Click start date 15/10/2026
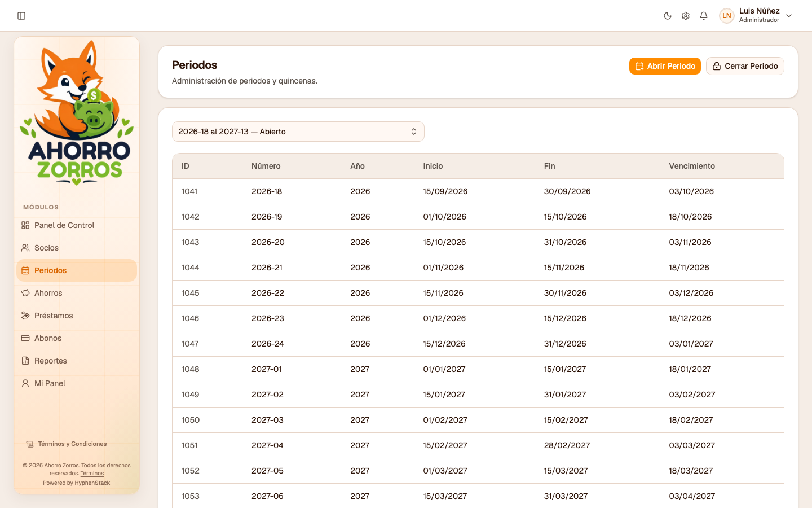 pos(444,242)
